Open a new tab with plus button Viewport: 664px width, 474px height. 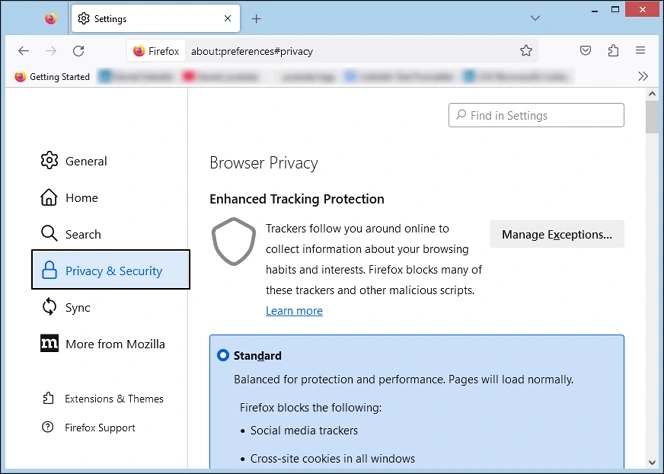(x=256, y=19)
